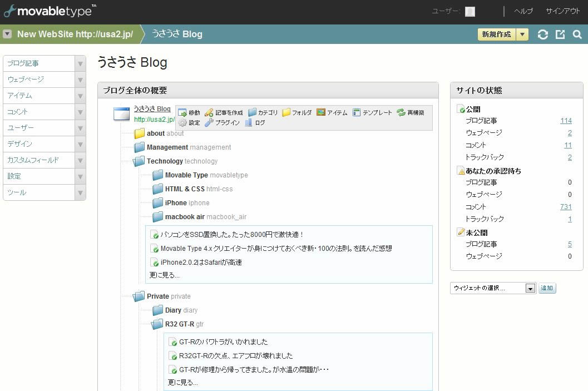Open the プラグイン wrench icon

coord(209,122)
